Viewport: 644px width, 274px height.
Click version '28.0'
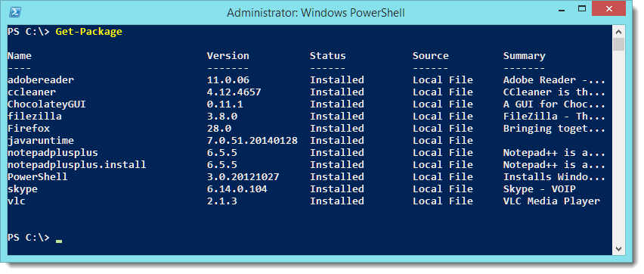pyautogui.click(x=219, y=129)
